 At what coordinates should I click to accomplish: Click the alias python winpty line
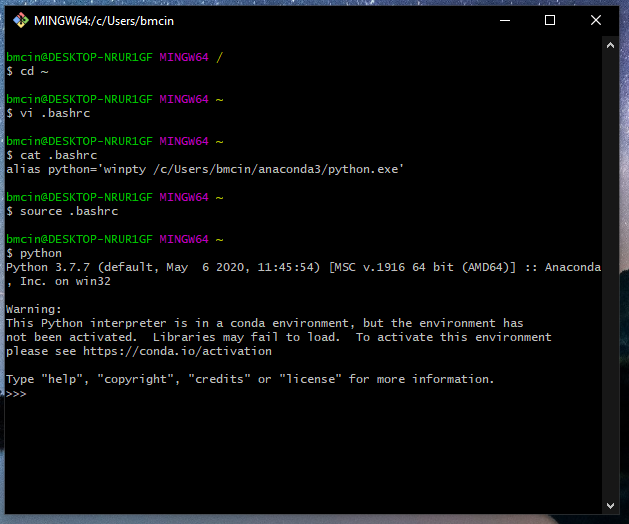click(x=204, y=169)
